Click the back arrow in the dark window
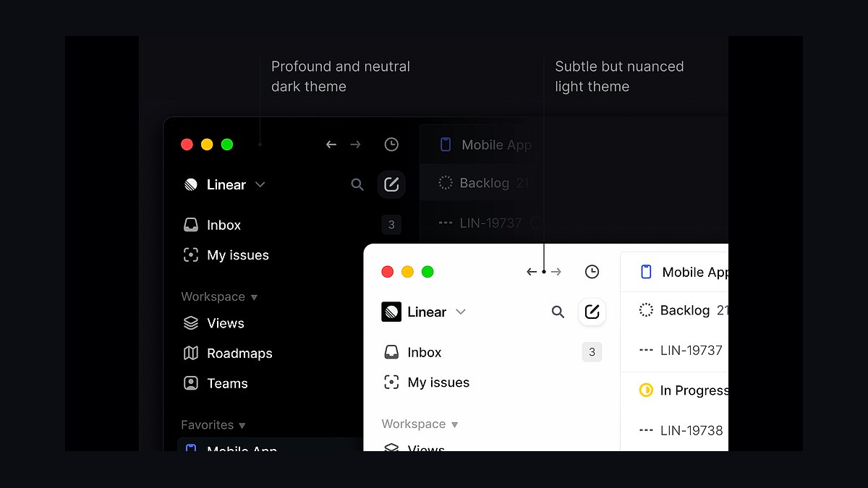 (331, 145)
